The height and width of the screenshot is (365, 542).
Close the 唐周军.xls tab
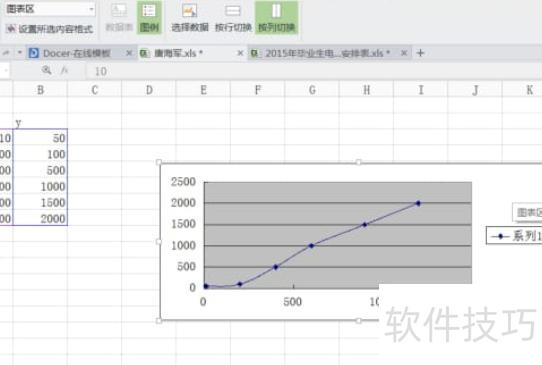tap(240, 53)
